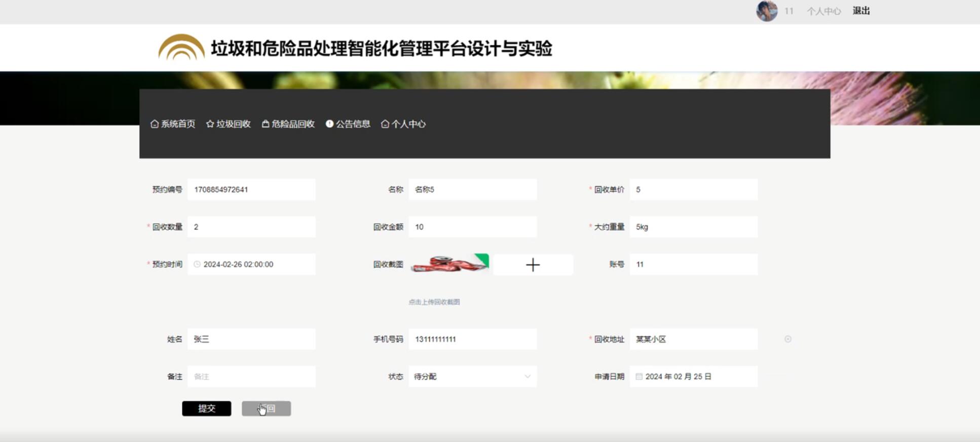
Task: Focus the 回收地址 input with 某某小区
Action: [x=694, y=339]
